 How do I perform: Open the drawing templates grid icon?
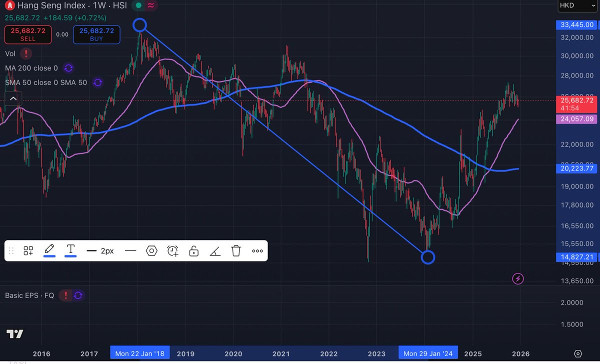tap(28, 251)
